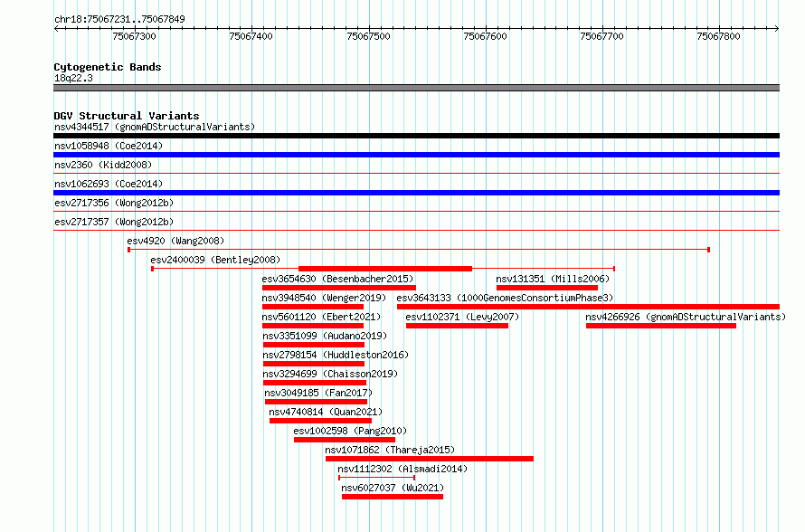This screenshot has height=532, width=805.
Task: Open nsv3948540 (Wenger2019) label
Action: 324,298
